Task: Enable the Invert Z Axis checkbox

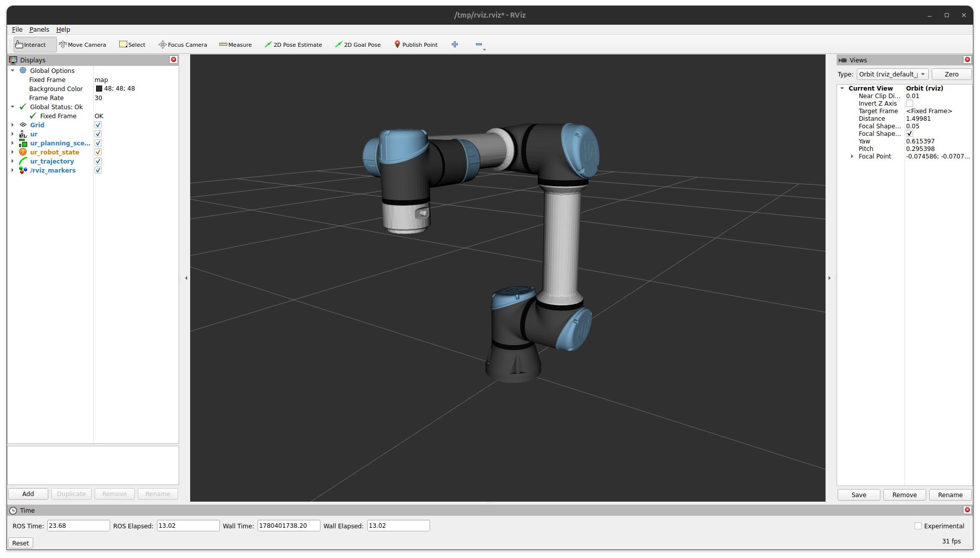Action: [910, 104]
